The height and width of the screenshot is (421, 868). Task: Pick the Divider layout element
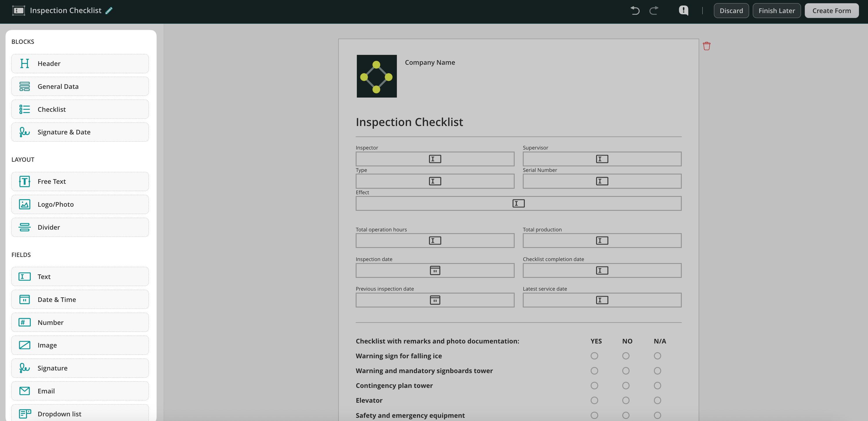[80, 227]
